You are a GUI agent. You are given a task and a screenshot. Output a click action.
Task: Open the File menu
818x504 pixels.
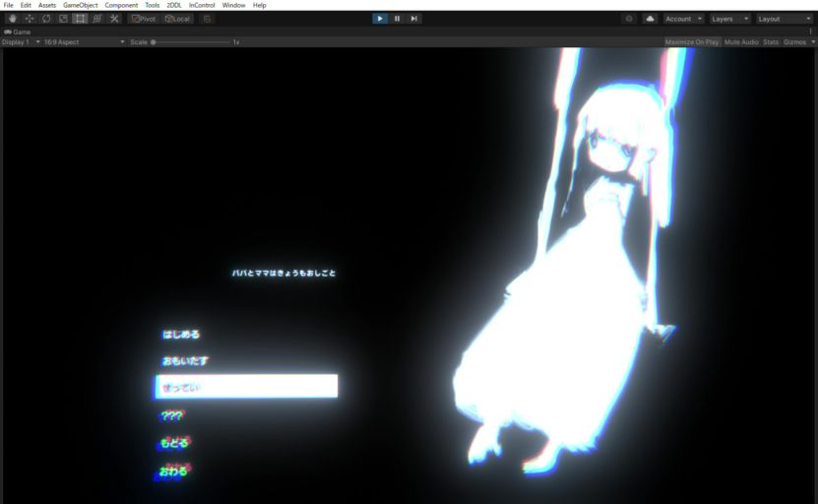(x=8, y=5)
